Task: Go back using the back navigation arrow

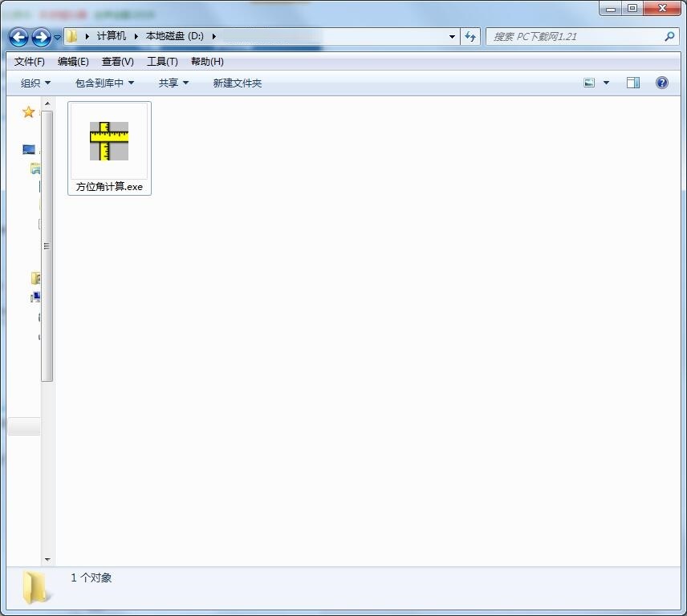Action: click(18, 37)
